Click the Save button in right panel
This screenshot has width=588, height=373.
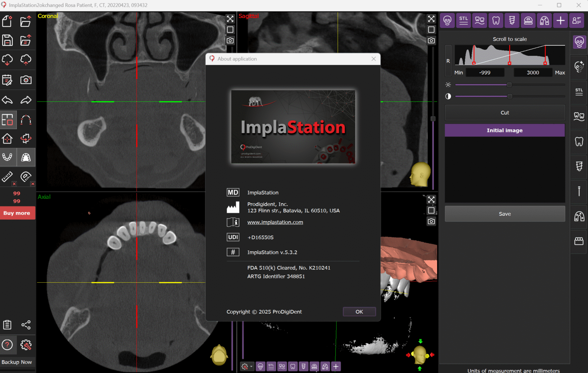pos(505,214)
